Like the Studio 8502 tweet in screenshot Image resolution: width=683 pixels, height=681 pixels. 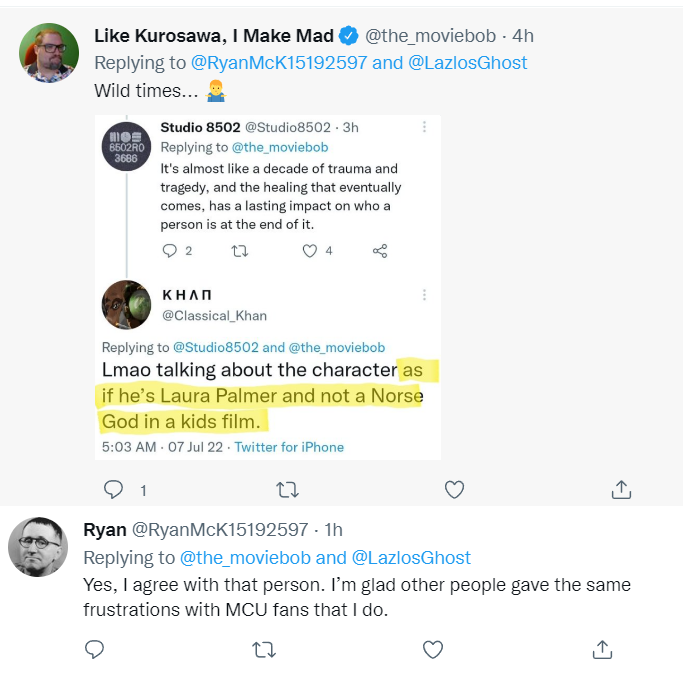point(310,250)
